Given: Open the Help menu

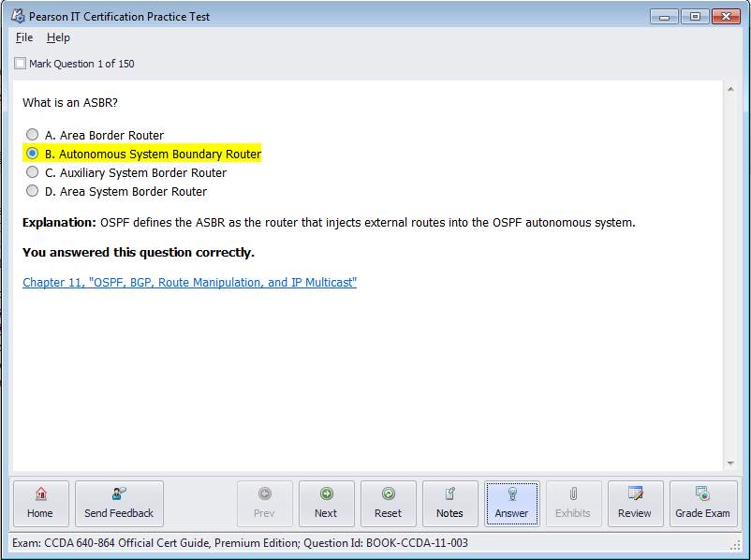Looking at the screenshot, I should [58, 37].
